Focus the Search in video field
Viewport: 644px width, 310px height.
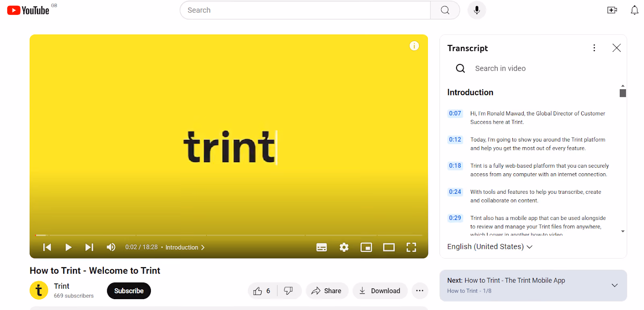500,68
